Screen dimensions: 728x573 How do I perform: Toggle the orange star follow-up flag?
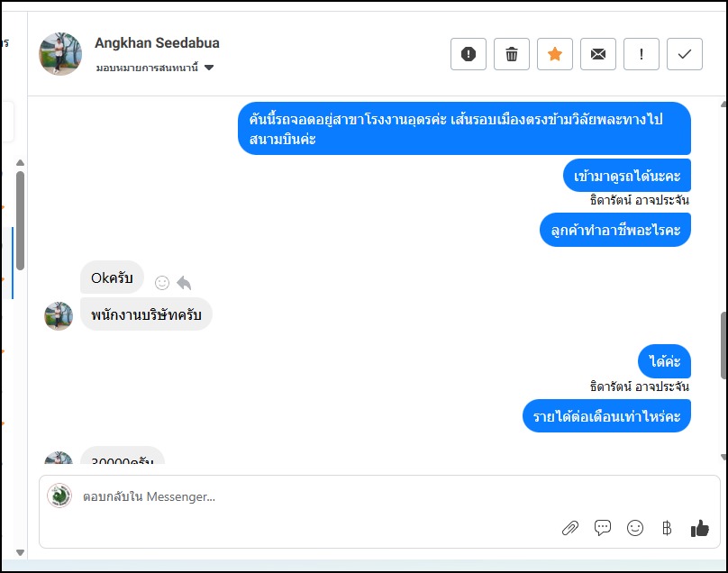[555, 54]
